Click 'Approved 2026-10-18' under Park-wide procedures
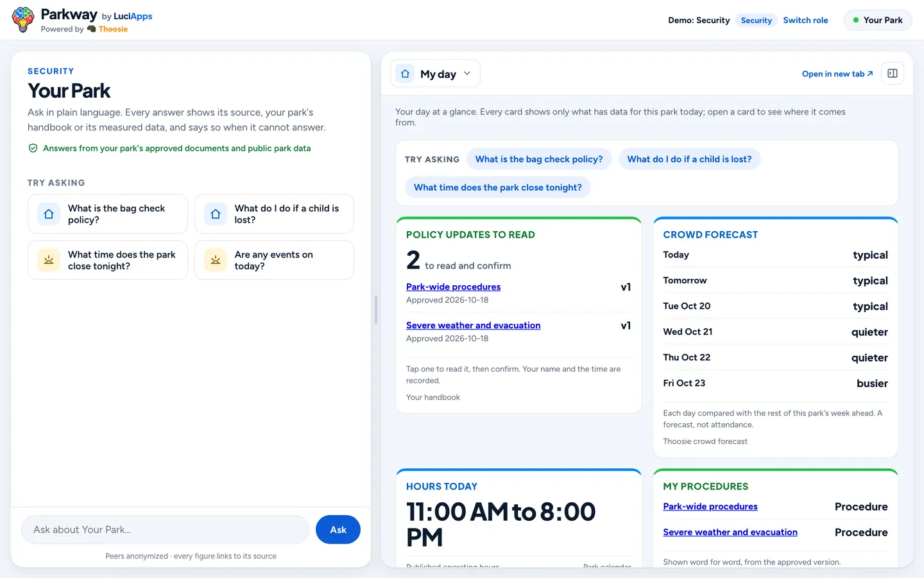The width and height of the screenshot is (924, 578). (x=447, y=300)
